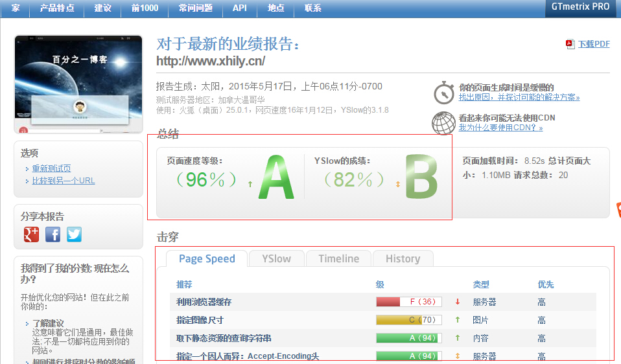
Task: Click green arrow beside 96% score
Action: (250, 184)
